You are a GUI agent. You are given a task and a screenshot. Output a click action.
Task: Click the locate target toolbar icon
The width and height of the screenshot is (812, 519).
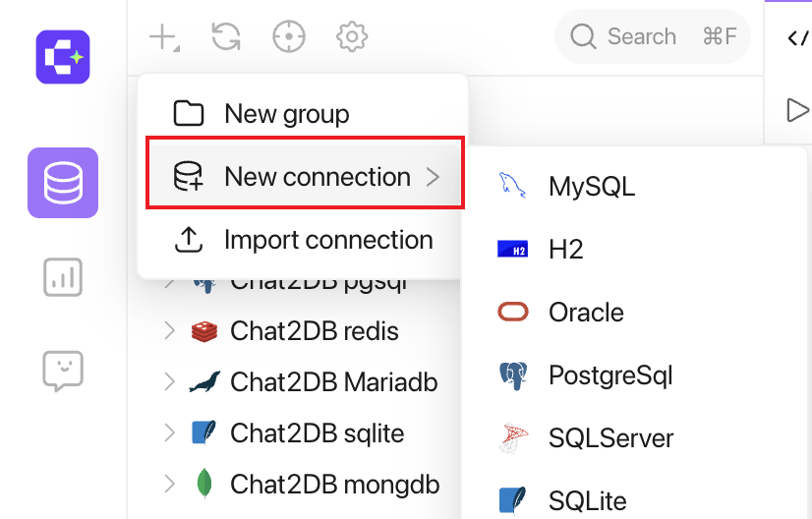(x=289, y=36)
